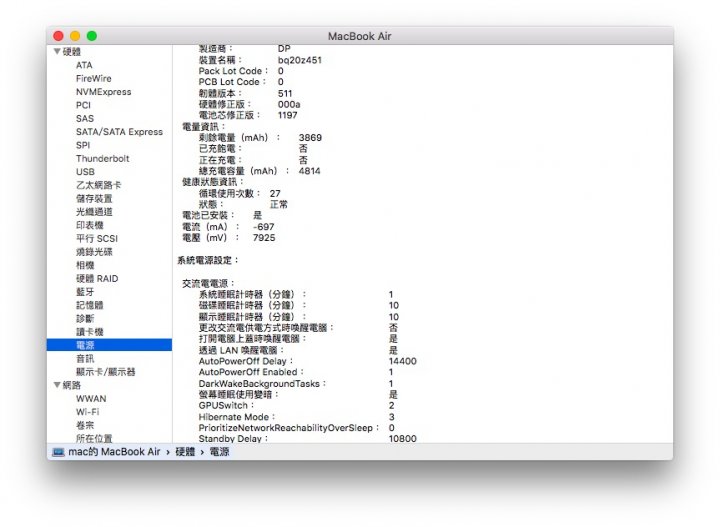Click the voltage value 7925
This screenshot has height=527, width=720.
point(264,238)
